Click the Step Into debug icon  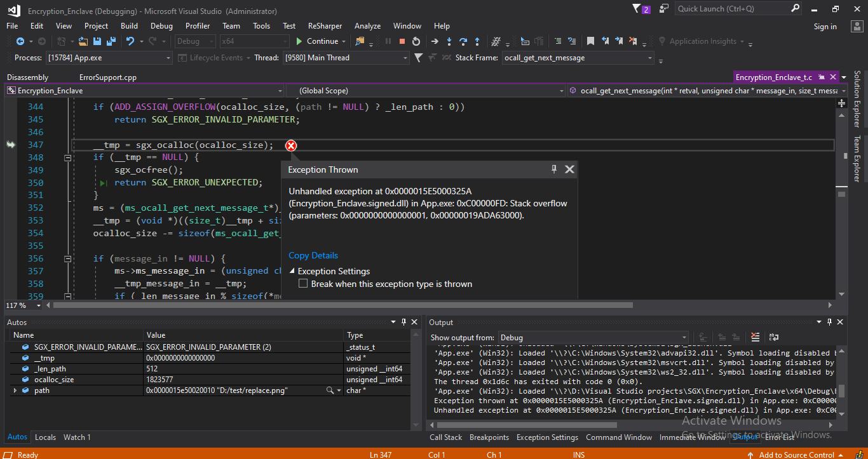(x=449, y=41)
